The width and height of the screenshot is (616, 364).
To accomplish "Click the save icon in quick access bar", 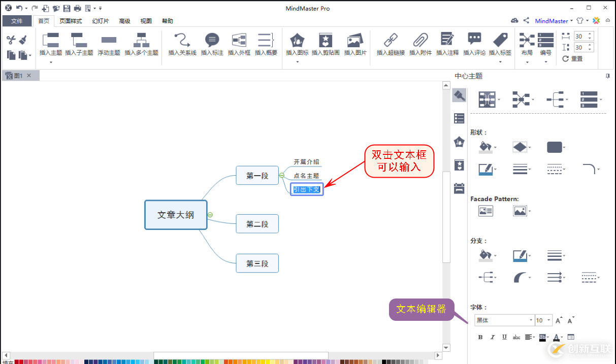I will (67, 8).
